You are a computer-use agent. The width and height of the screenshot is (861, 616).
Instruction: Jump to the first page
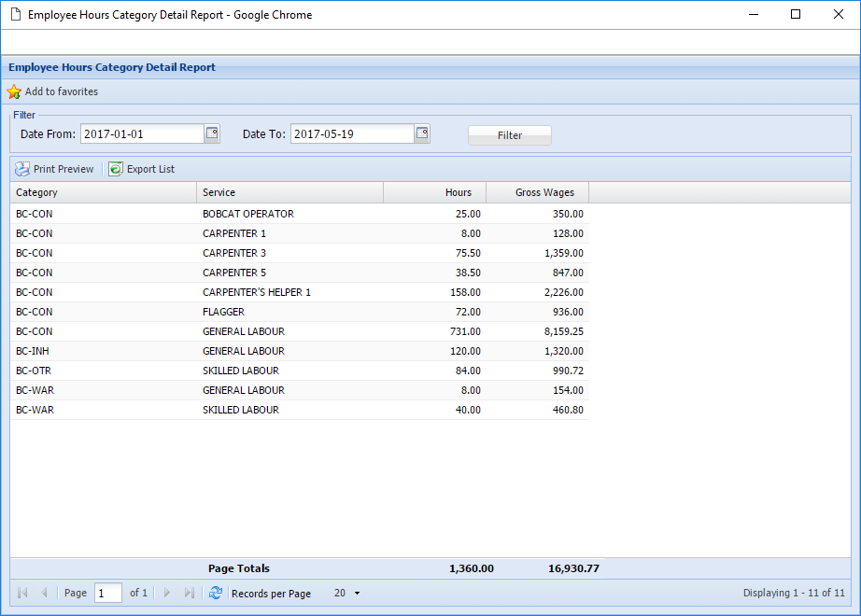point(21,593)
